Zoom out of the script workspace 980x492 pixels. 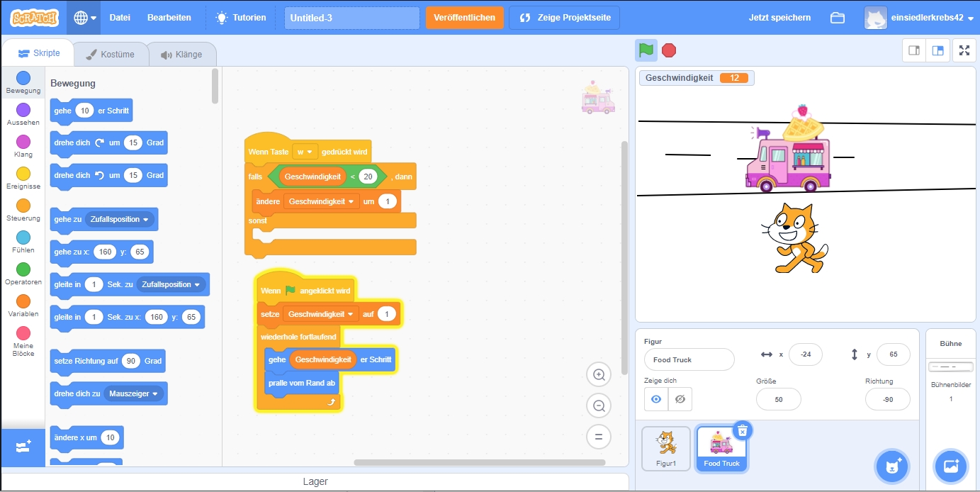[599, 406]
